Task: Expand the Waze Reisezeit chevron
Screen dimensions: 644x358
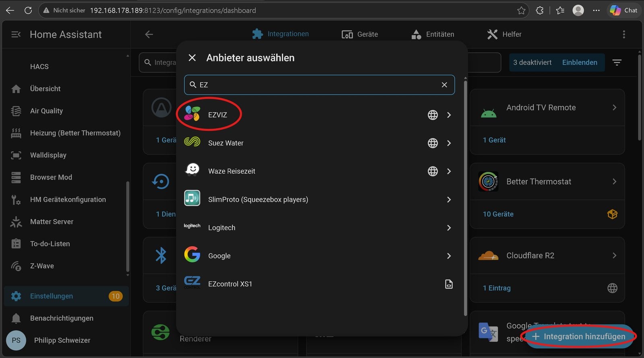Action: [x=449, y=171]
